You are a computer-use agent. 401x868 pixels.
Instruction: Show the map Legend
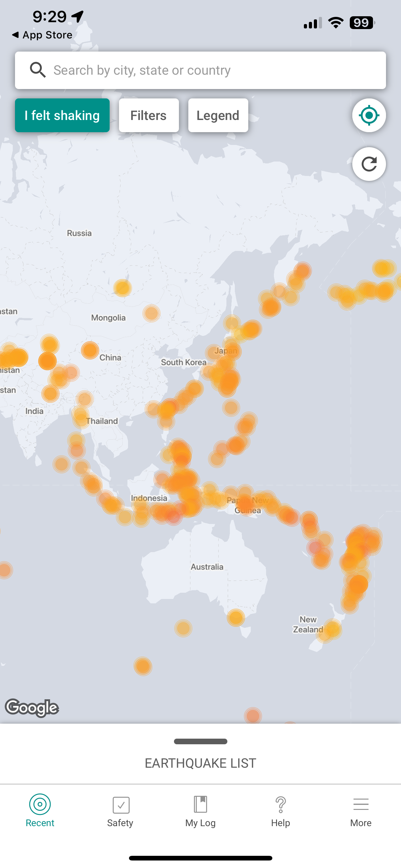218,115
